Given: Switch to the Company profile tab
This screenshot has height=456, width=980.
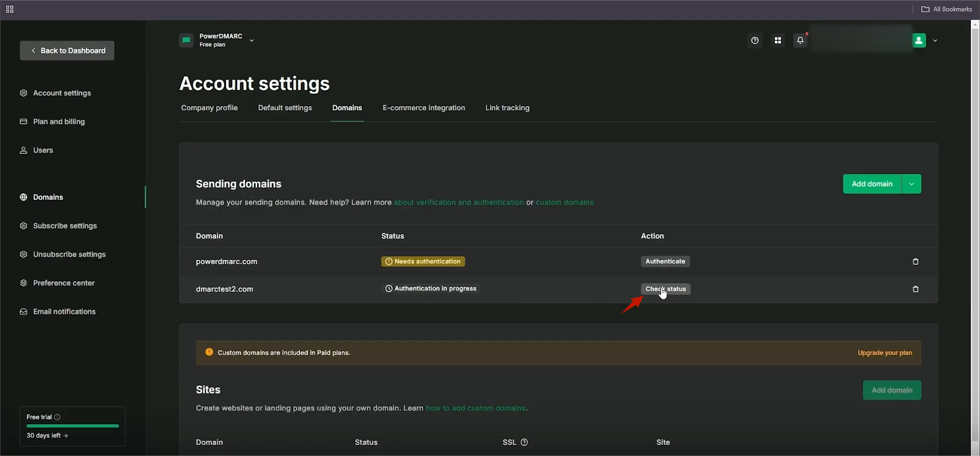Looking at the screenshot, I should (x=209, y=108).
